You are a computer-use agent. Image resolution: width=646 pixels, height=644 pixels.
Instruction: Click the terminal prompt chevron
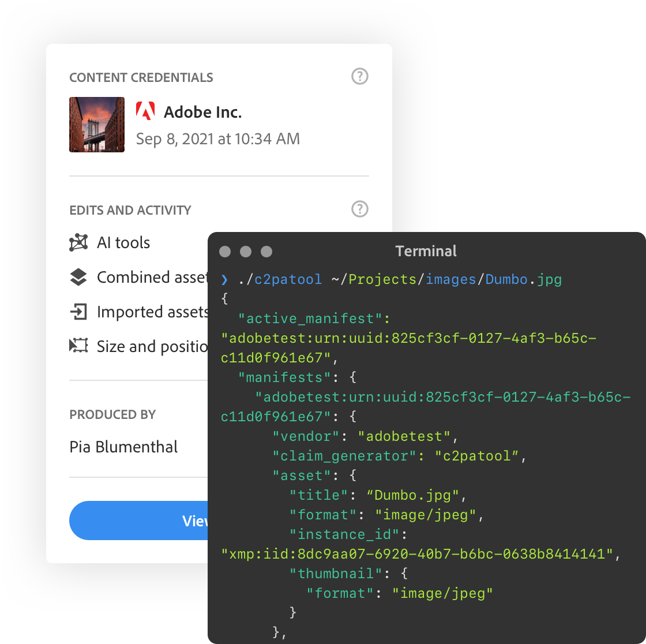point(224,279)
